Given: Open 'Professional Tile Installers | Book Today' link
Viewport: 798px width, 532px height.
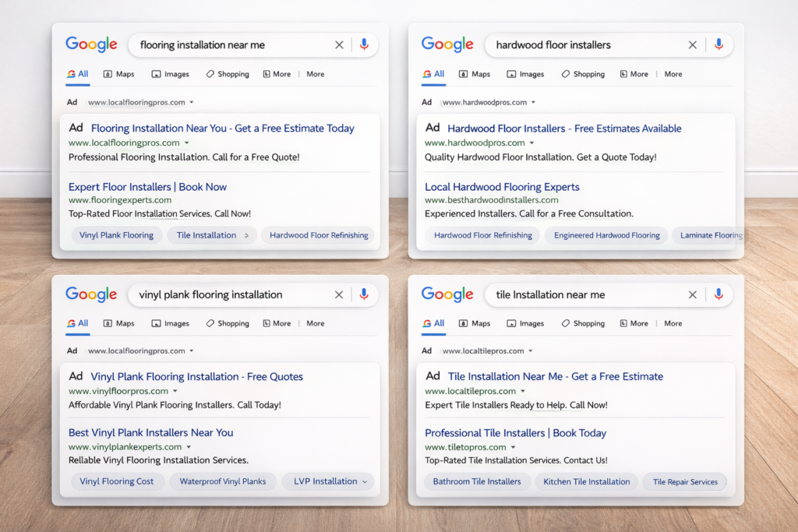Looking at the screenshot, I should (516, 433).
